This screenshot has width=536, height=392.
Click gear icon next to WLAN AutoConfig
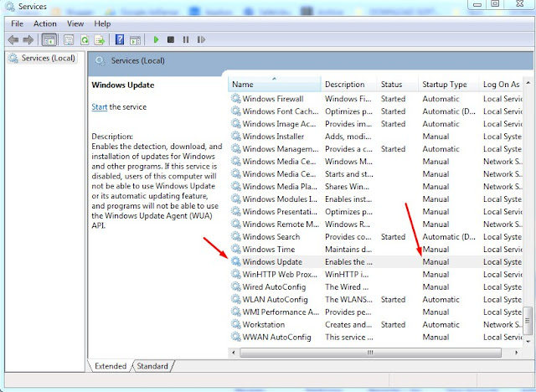[x=236, y=299]
